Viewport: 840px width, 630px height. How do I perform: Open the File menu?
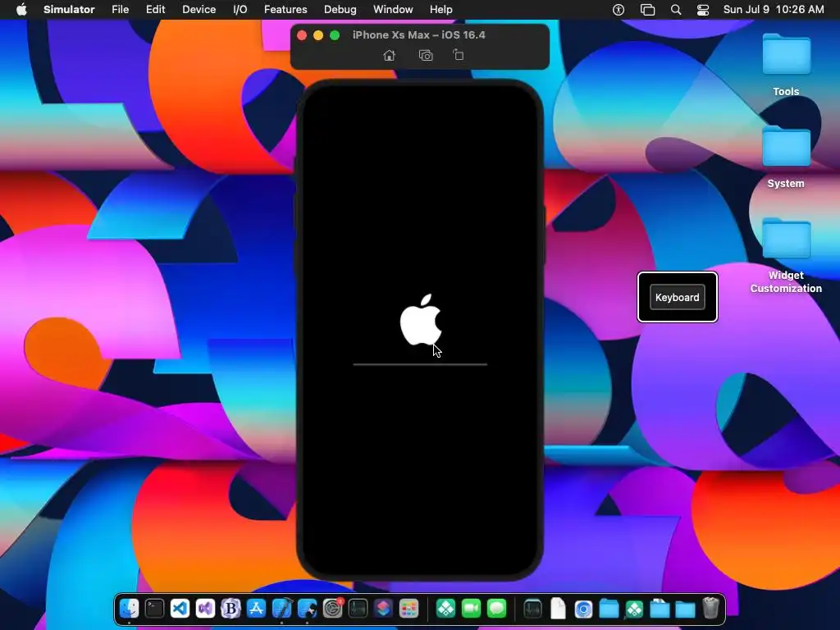click(x=120, y=9)
